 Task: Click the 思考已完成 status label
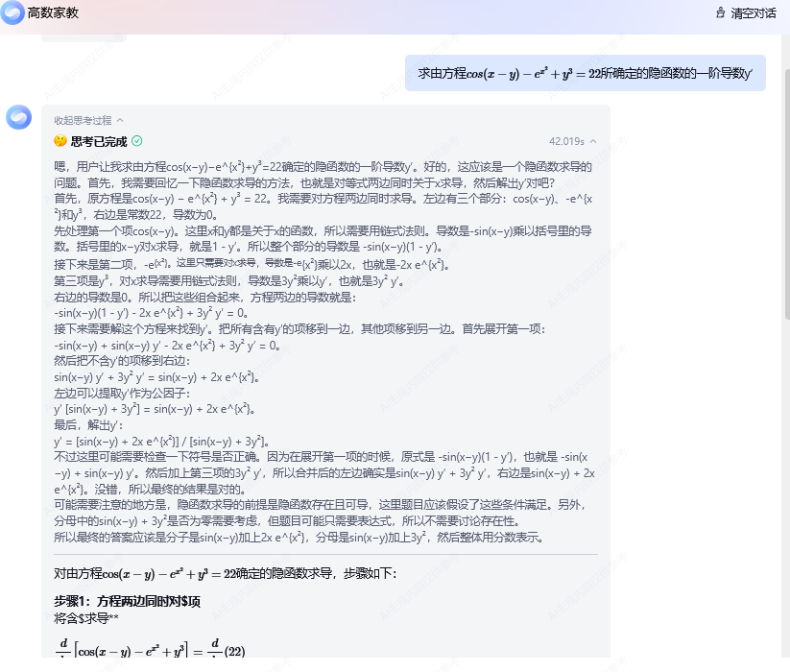click(x=99, y=141)
